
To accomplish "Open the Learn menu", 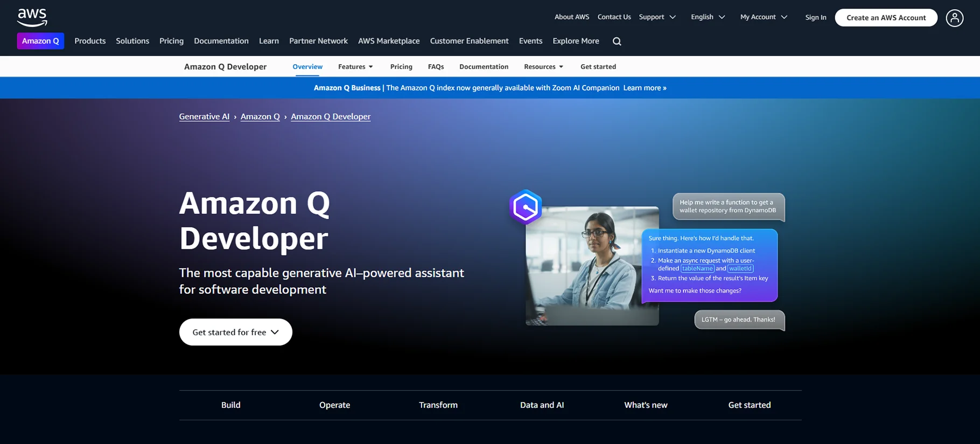I will click(x=269, y=41).
